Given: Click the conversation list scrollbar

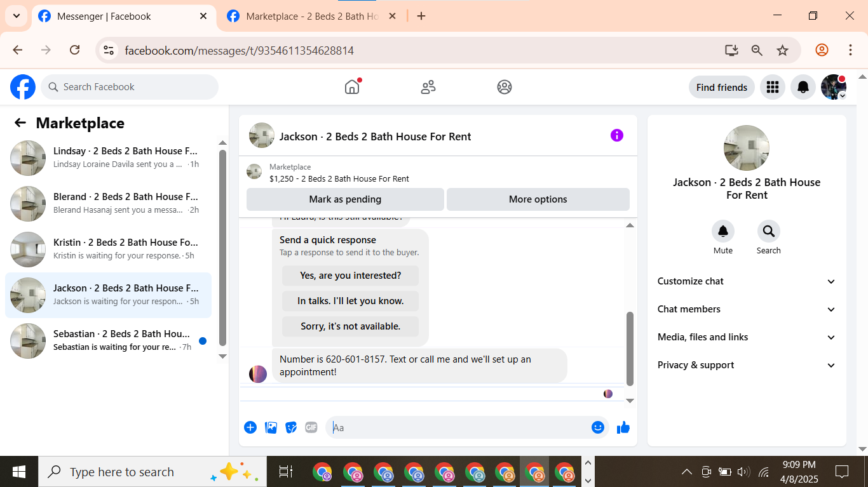Looking at the screenshot, I should pyautogui.click(x=222, y=248).
